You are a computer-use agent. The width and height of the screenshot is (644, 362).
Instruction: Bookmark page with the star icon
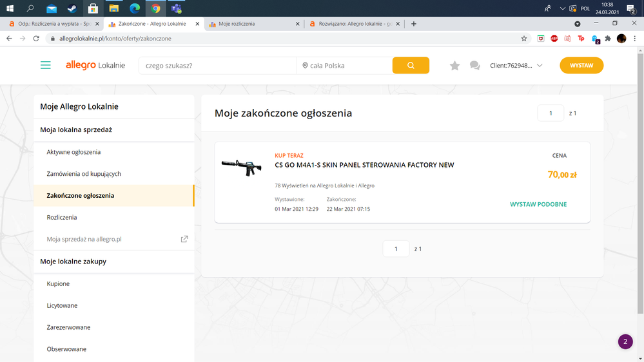pyautogui.click(x=523, y=39)
